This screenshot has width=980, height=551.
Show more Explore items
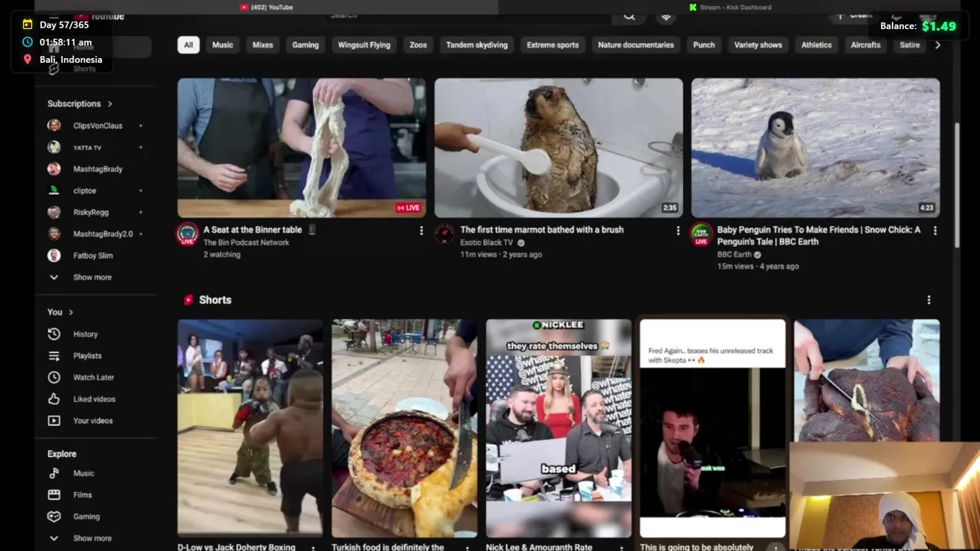click(x=92, y=538)
